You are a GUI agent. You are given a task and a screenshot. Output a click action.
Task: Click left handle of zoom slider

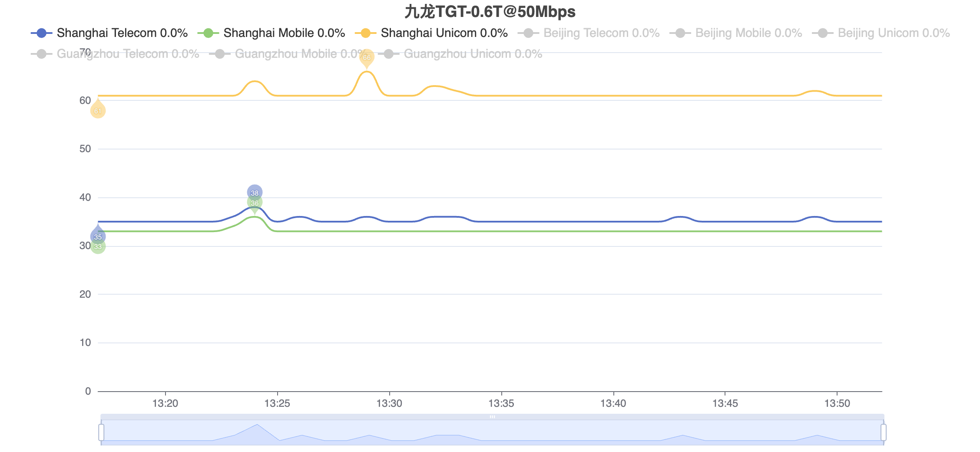coord(101,432)
